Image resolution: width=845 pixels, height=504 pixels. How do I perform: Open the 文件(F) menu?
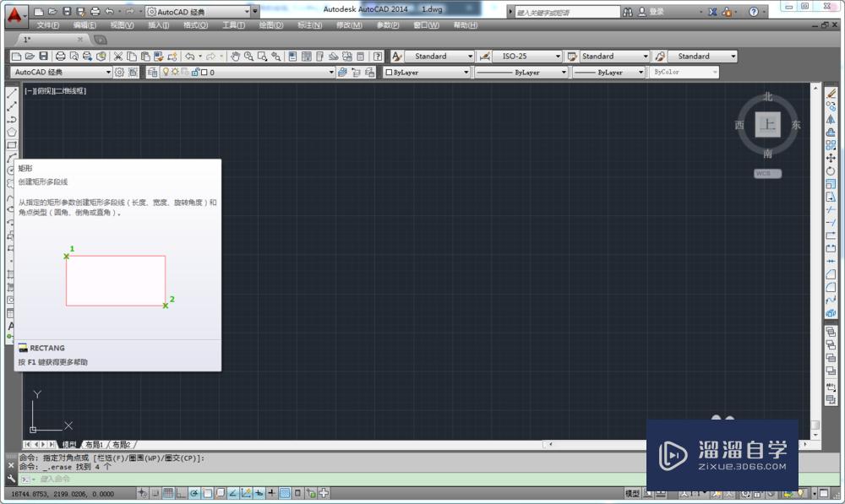(47, 25)
